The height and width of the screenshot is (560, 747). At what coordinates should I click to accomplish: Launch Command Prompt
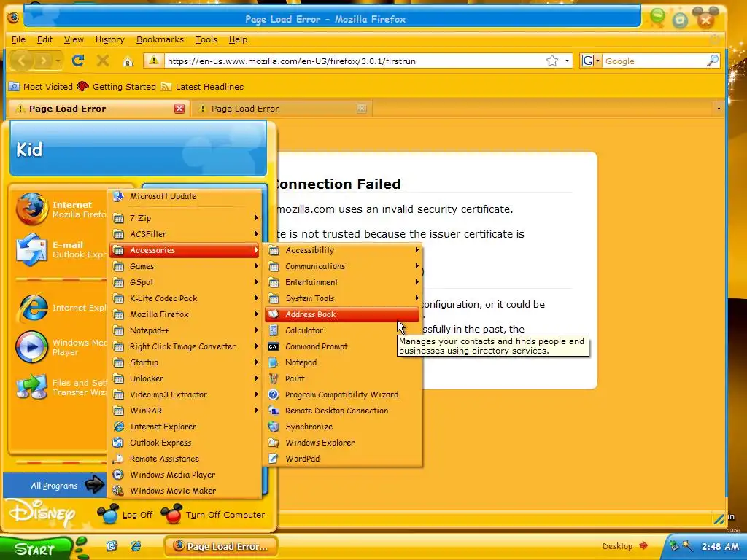[342, 346]
